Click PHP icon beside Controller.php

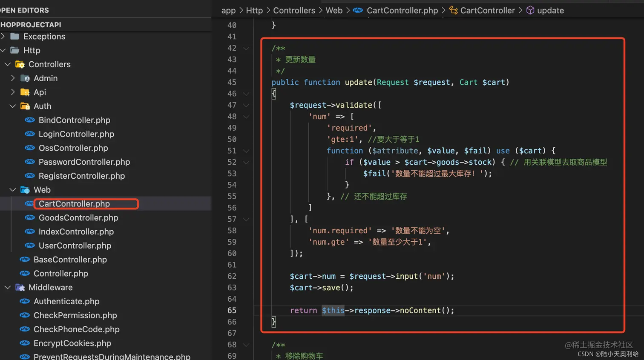click(x=25, y=273)
